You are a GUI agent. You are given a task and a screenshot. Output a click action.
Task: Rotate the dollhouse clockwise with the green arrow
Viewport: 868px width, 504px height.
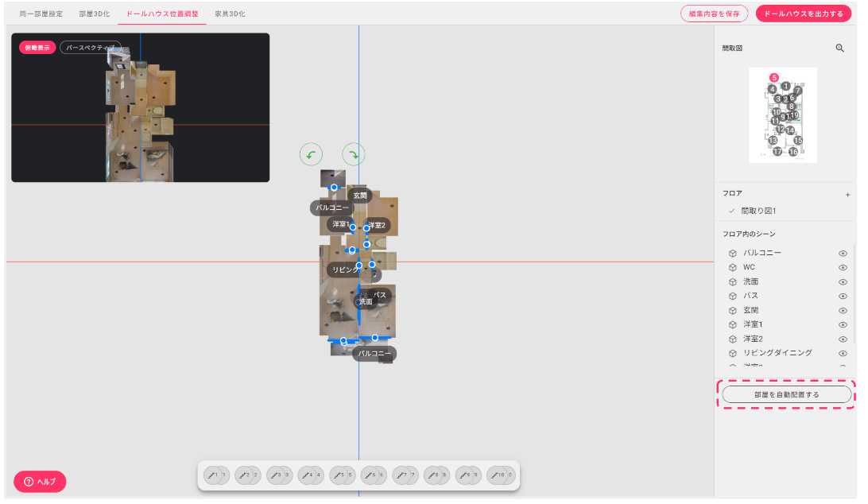[x=354, y=154]
